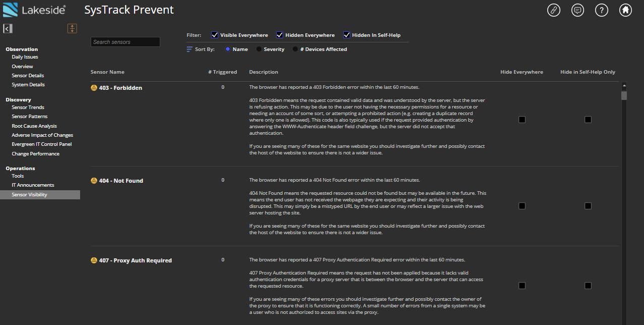Image resolution: width=644 pixels, height=325 pixels.
Task: Select the 407 - Proxy Auth Required sensor name
Action: click(x=136, y=260)
